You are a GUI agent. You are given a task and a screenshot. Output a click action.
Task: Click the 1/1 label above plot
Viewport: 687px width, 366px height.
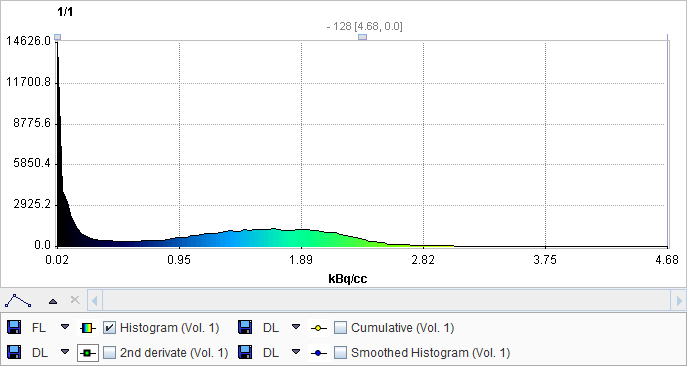65,12
